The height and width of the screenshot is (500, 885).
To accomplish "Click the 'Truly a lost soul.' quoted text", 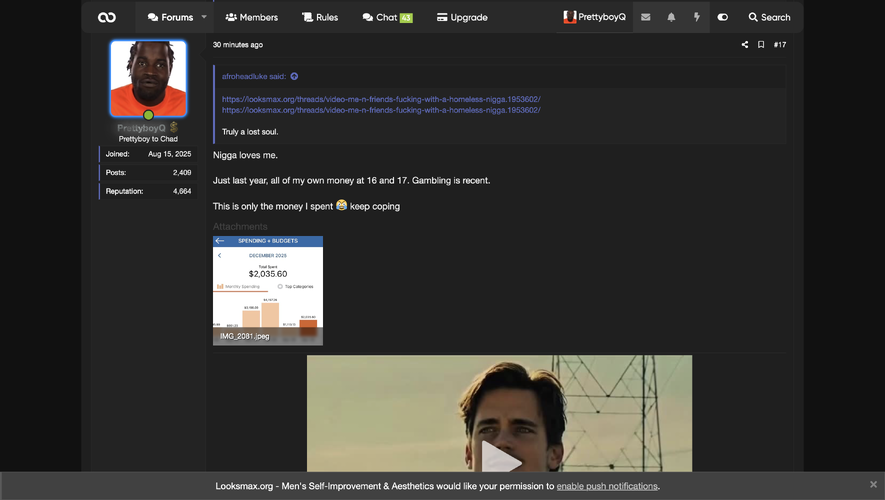I will [x=250, y=132].
